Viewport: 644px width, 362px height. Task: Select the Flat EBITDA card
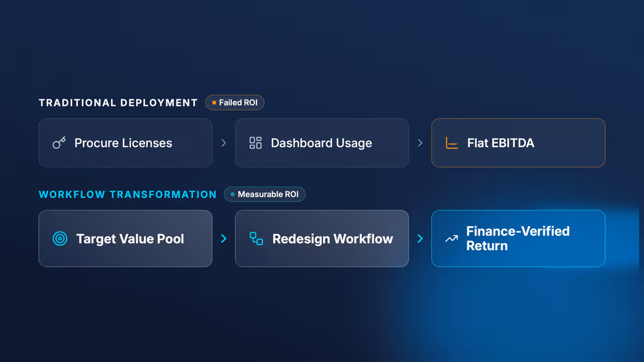click(518, 143)
